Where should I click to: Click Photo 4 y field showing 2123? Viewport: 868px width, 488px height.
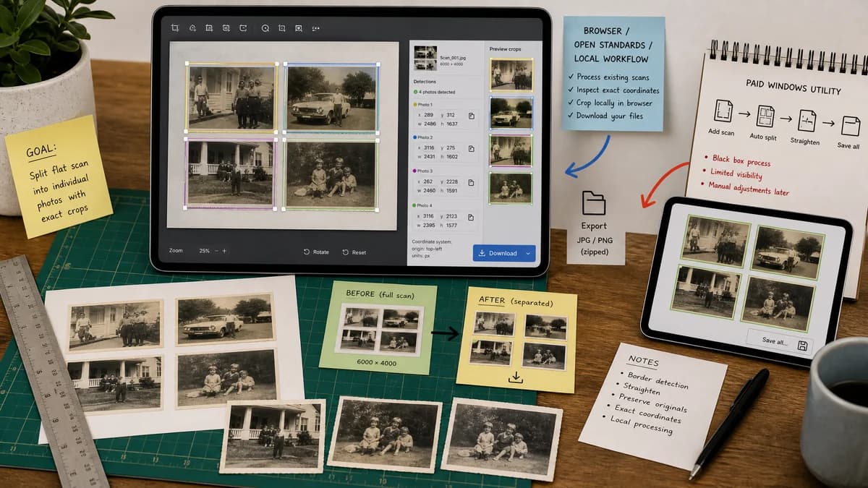coord(450,215)
